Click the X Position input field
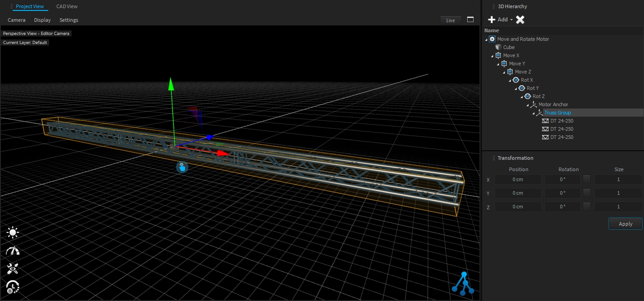 click(518, 180)
